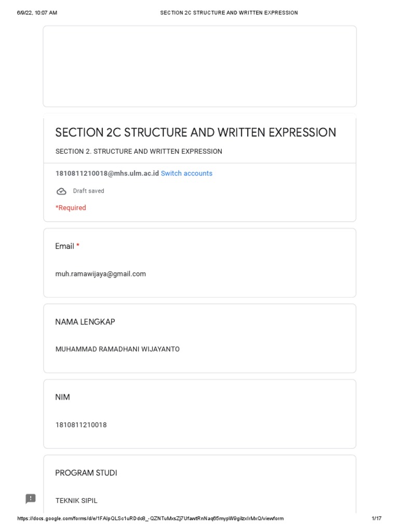Click the form's large title heading
Viewport: 399px width, 532px height.
point(195,132)
